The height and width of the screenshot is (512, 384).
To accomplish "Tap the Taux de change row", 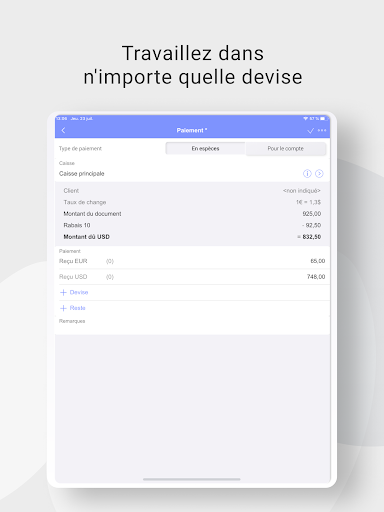I will pos(192,202).
